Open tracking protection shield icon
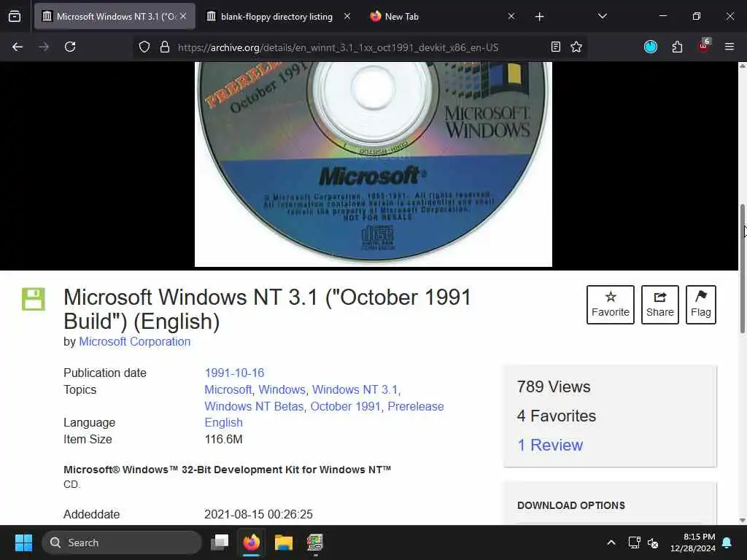This screenshot has height=560, width=747. [144, 47]
